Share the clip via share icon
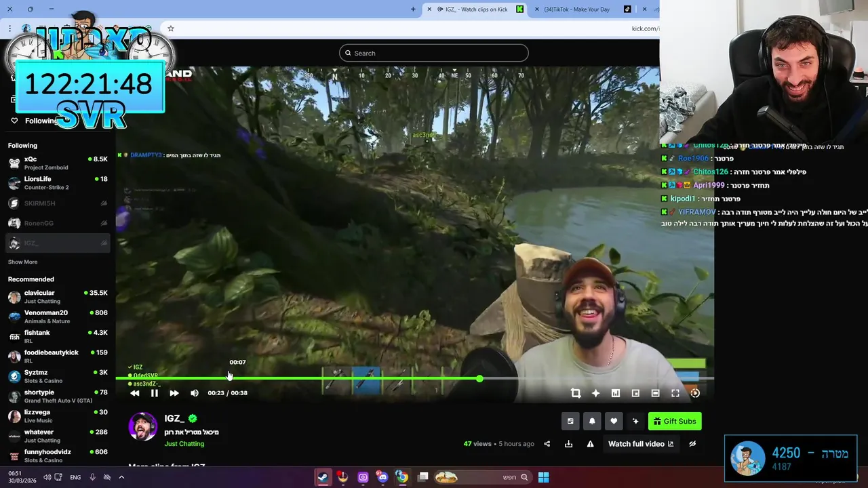 (547, 444)
